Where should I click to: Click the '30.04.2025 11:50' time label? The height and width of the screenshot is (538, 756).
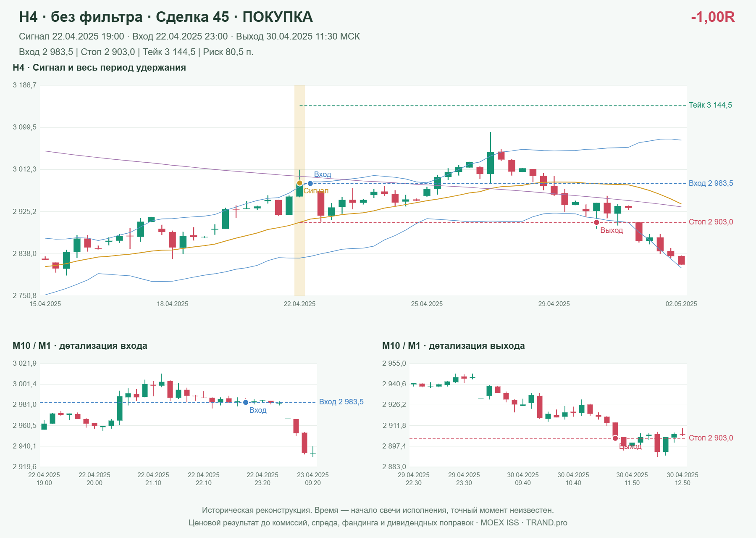point(632,479)
